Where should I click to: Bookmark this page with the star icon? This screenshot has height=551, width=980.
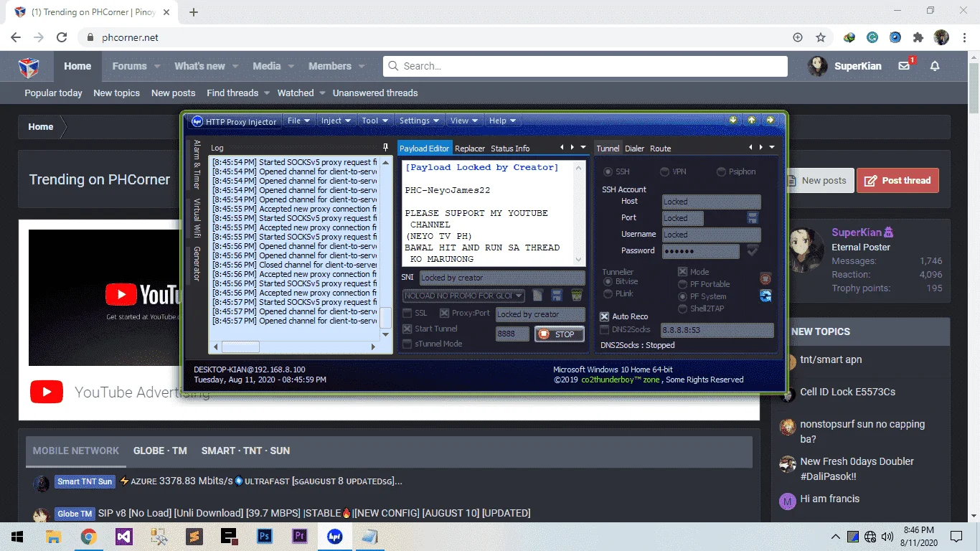821,37
